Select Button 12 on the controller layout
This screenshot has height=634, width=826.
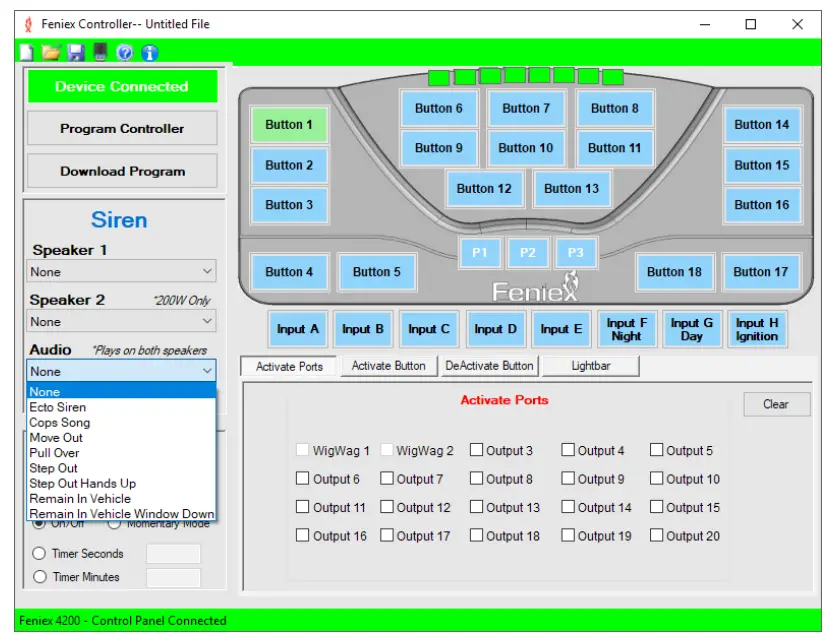click(x=484, y=188)
